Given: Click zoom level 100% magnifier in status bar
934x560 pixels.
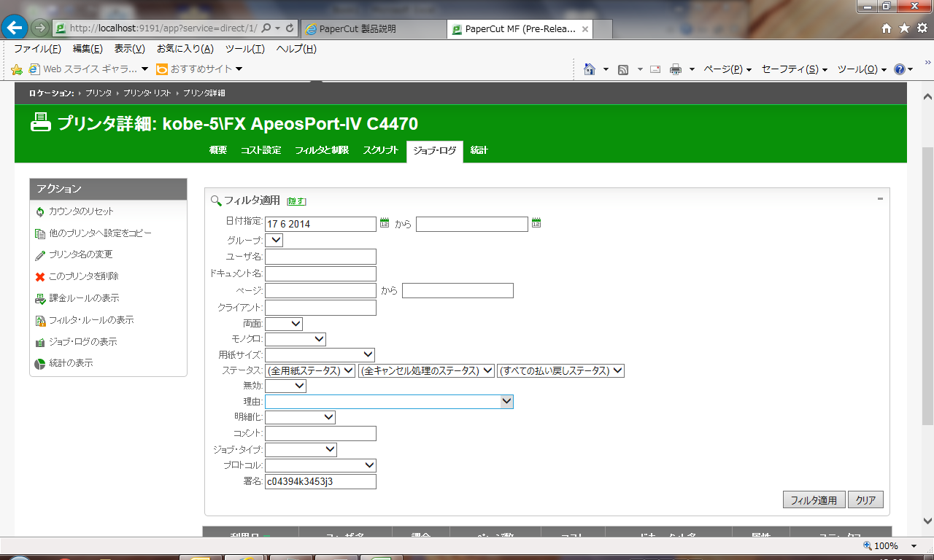Looking at the screenshot, I should 867,545.
